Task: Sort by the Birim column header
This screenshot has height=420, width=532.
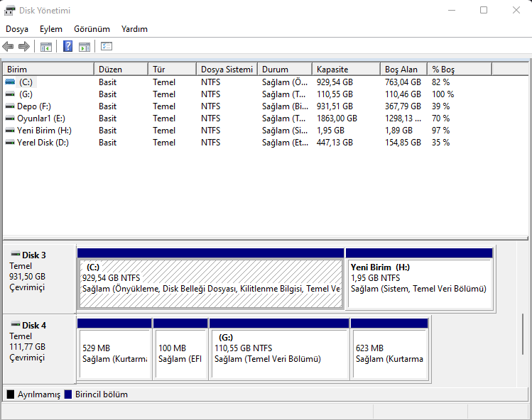Action: 48,69
